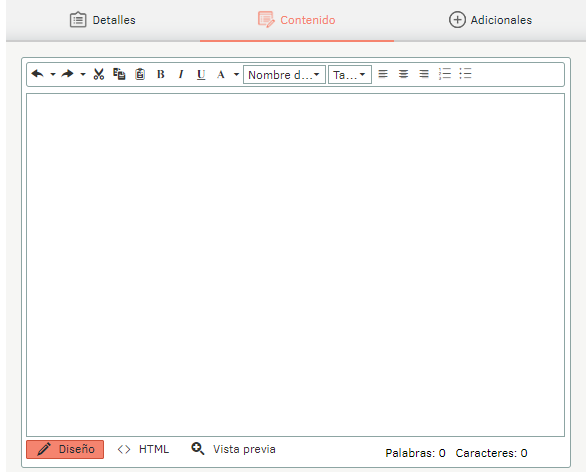Toggle bold formatting
Viewport: 586px width, 472px height.
coord(161,74)
